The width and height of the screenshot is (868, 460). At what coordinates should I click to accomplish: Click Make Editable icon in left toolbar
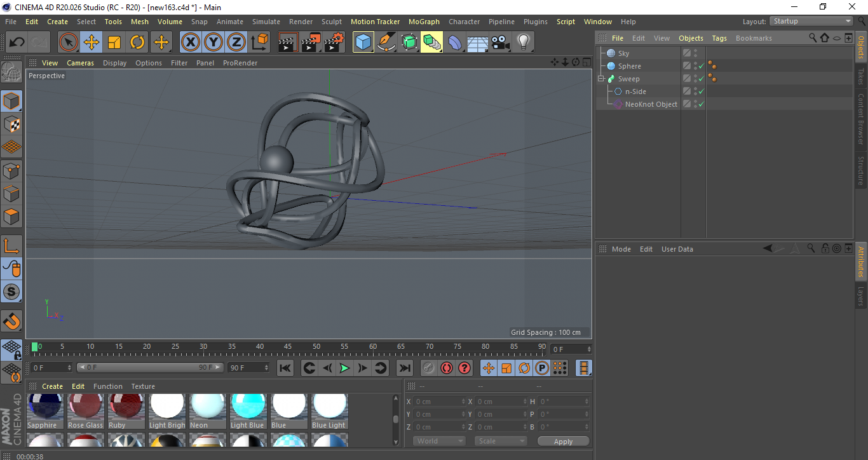click(11, 72)
